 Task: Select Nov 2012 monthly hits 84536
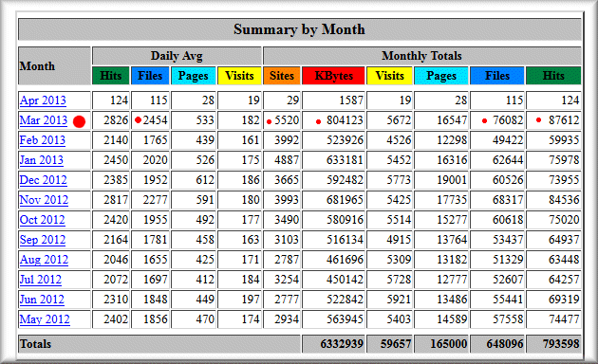(564, 200)
